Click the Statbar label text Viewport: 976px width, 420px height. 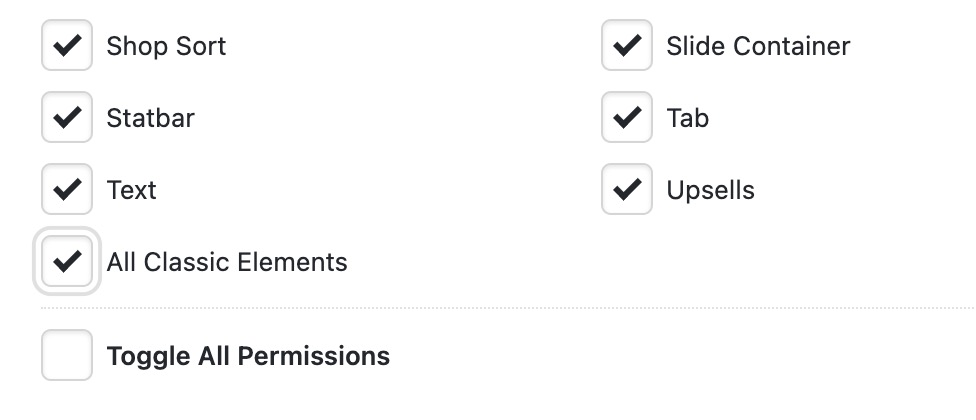pyautogui.click(x=150, y=118)
